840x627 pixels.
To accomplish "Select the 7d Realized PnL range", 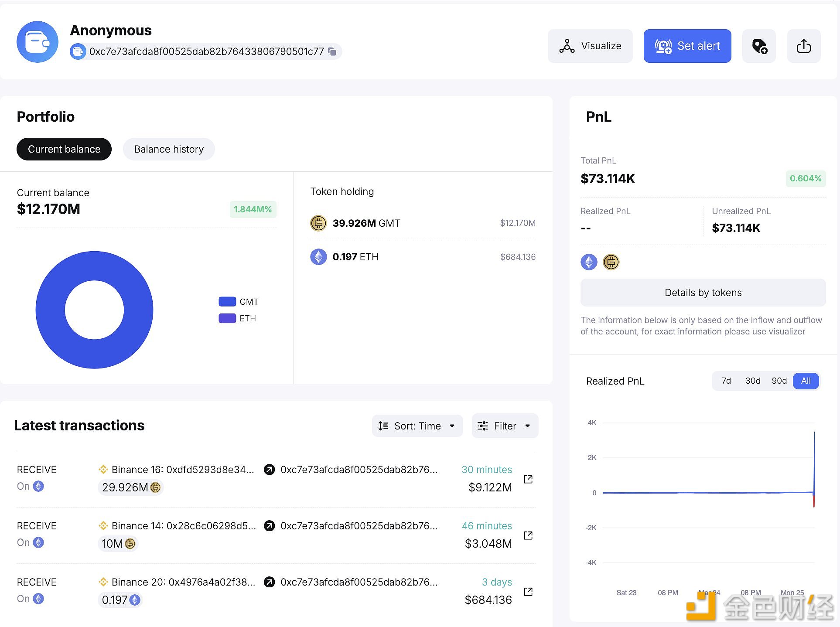I will tap(726, 381).
